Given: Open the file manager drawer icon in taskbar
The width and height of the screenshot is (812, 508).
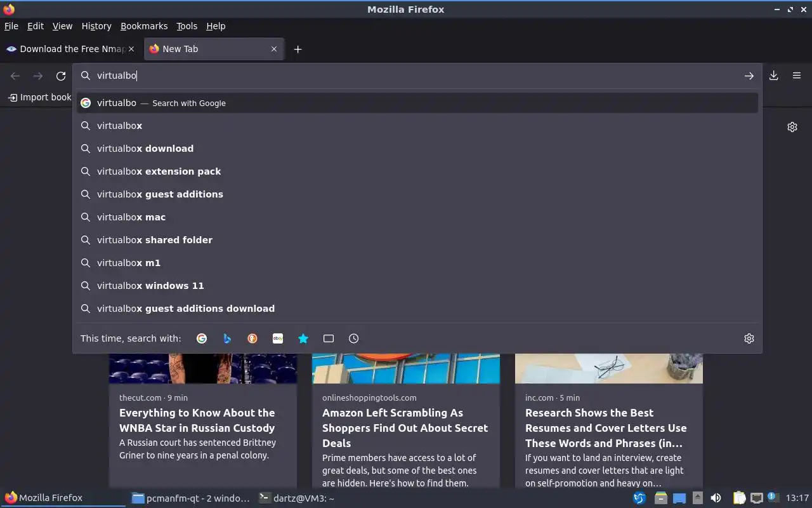Looking at the screenshot, I should [x=660, y=498].
